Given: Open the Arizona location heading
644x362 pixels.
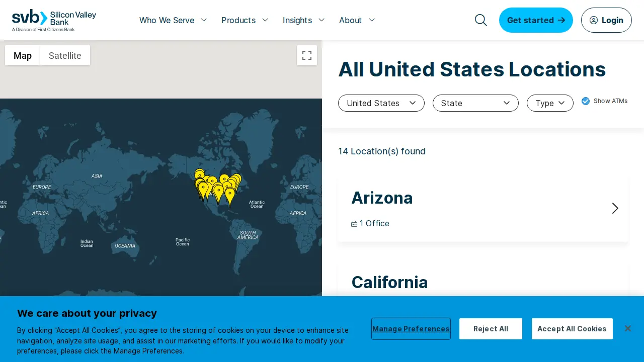Looking at the screenshot, I should [x=382, y=198].
